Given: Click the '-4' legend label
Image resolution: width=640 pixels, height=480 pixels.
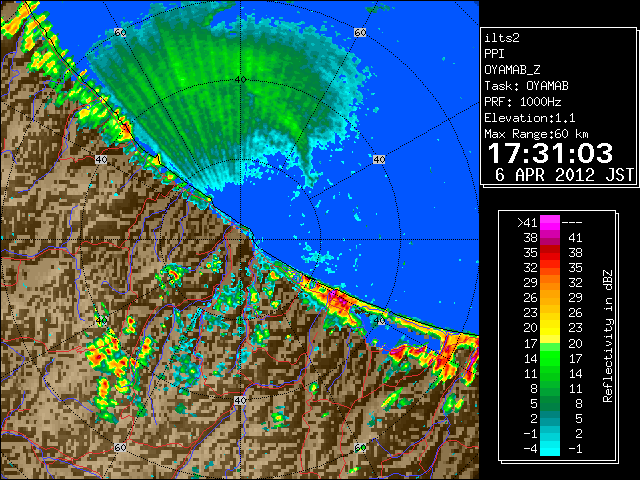Looking at the screenshot, I should [x=530, y=449].
